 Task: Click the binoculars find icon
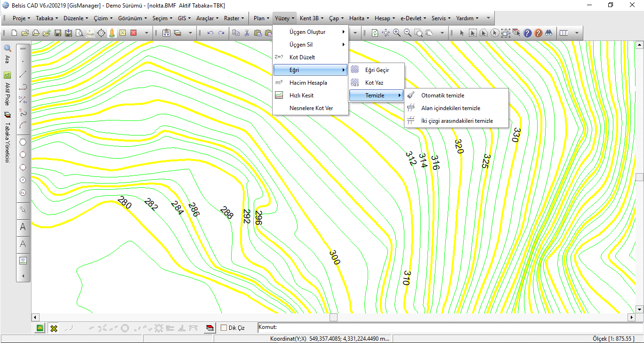tap(548, 33)
